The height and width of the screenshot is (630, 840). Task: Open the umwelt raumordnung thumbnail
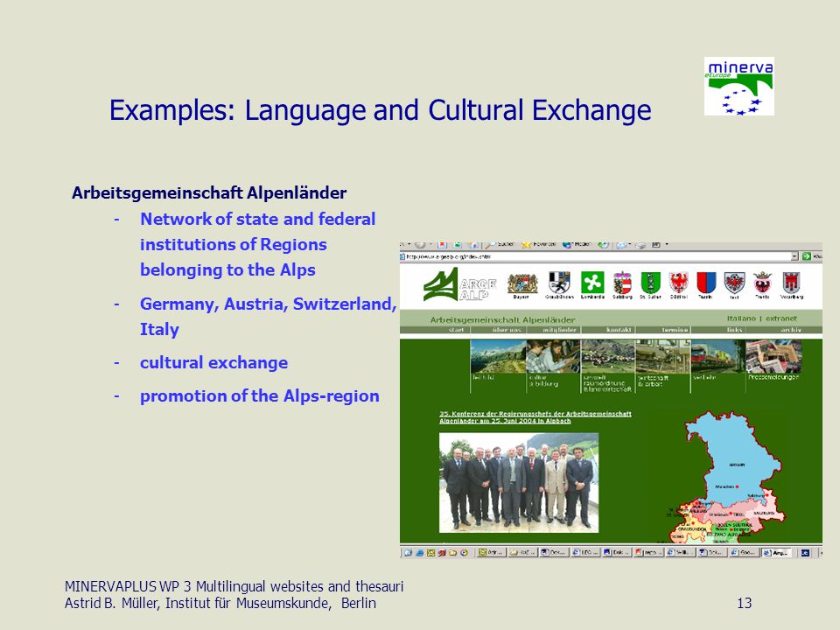tap(607, 357)
